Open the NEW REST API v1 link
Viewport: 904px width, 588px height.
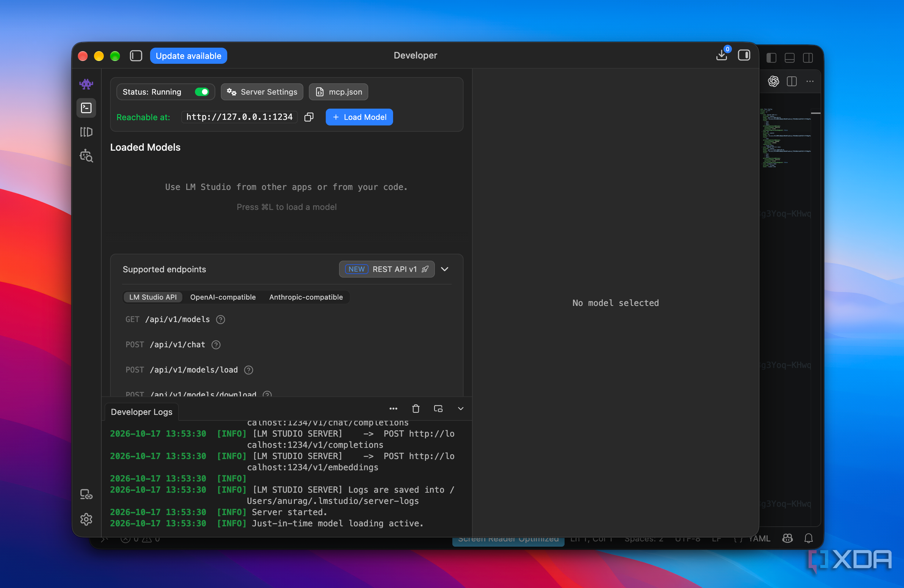(387, 269)
